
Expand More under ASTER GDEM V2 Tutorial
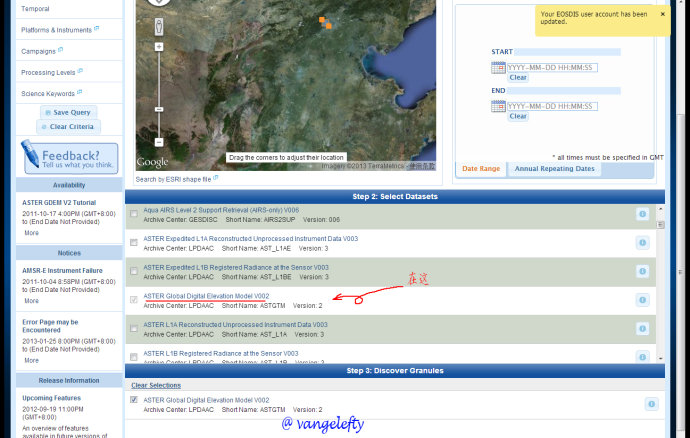click(x=31, y=233)
